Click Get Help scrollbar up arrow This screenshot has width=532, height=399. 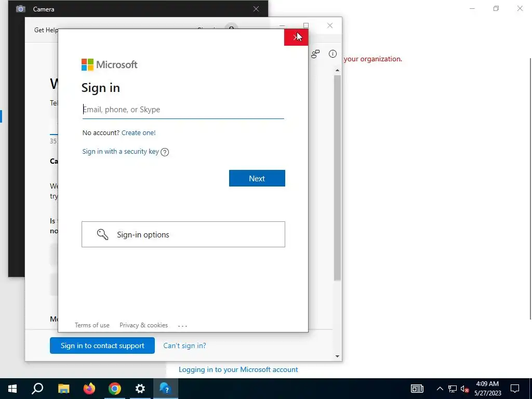(337, 70)
